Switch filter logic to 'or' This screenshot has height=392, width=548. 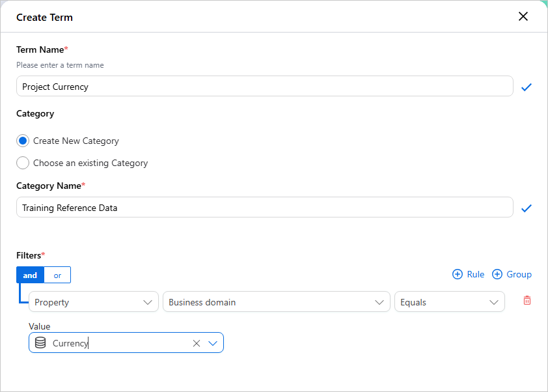57,275
